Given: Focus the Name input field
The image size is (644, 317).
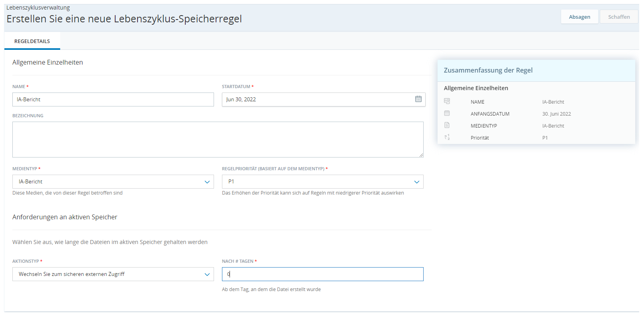Looking at the screenshot, I should pos(113,100).
